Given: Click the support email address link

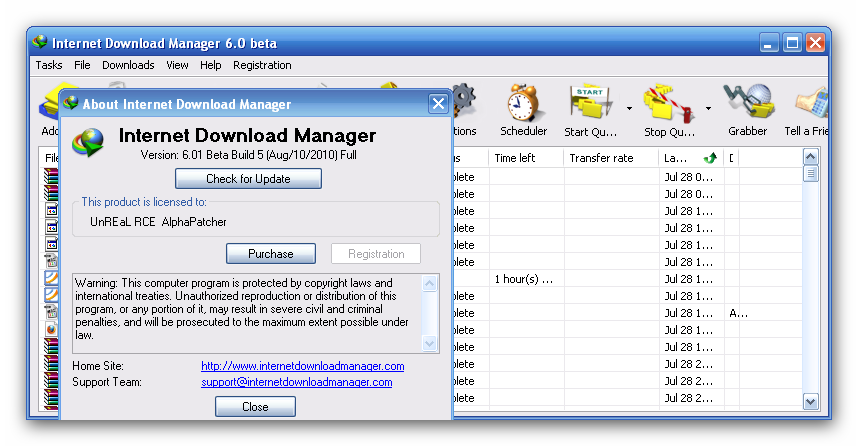Looking at the screenshot, I should tap(296, 382).
